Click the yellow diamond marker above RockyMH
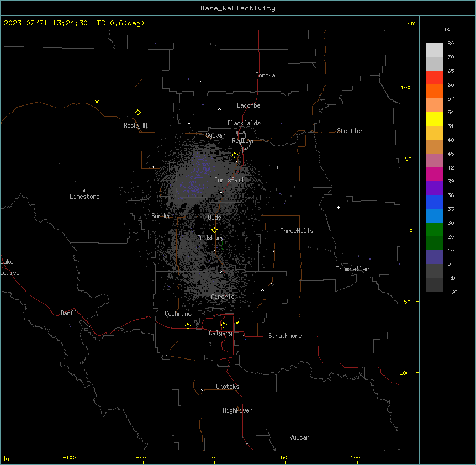 pyautogui.click(x=138, y=113)
